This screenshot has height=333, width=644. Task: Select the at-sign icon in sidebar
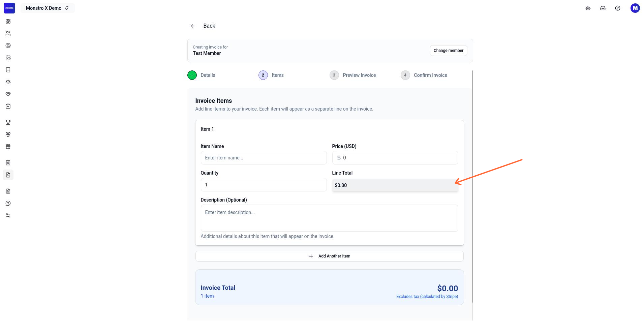(x=8, y=46)
